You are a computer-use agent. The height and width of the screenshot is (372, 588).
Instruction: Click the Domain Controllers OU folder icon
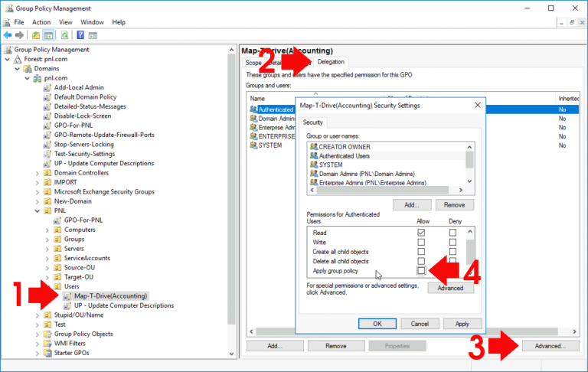point(47,173)
